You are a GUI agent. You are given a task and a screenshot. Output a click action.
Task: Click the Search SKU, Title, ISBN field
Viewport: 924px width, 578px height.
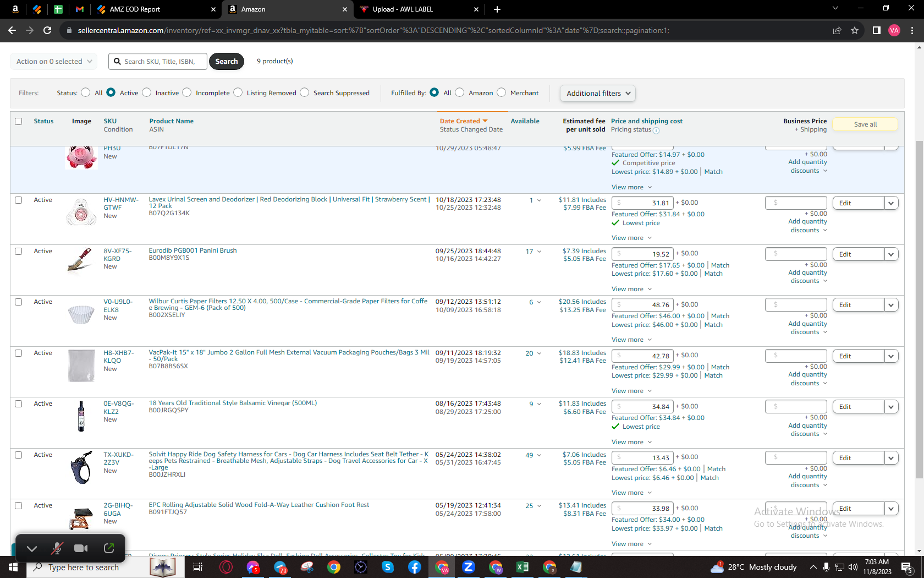(158, 61)
